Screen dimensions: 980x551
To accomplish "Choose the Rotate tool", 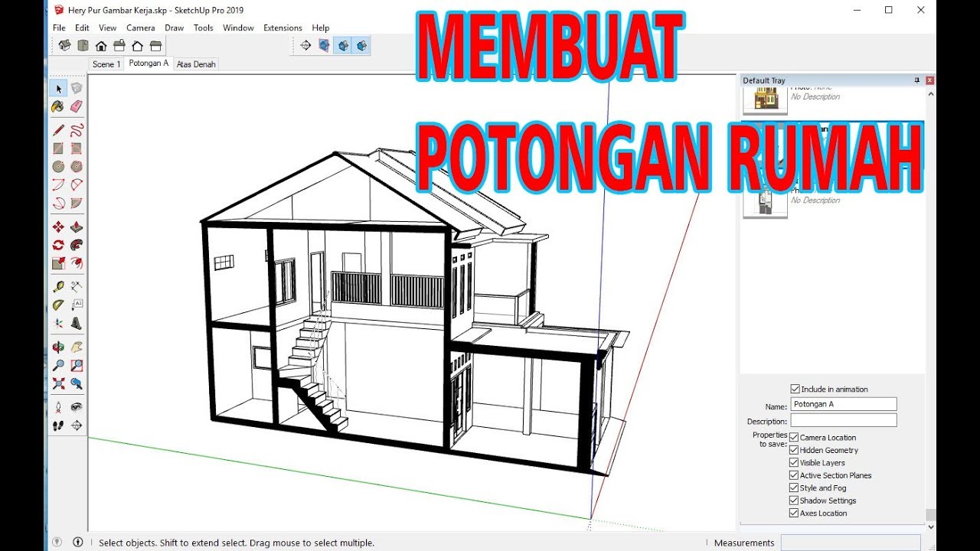I will point(58,245).
